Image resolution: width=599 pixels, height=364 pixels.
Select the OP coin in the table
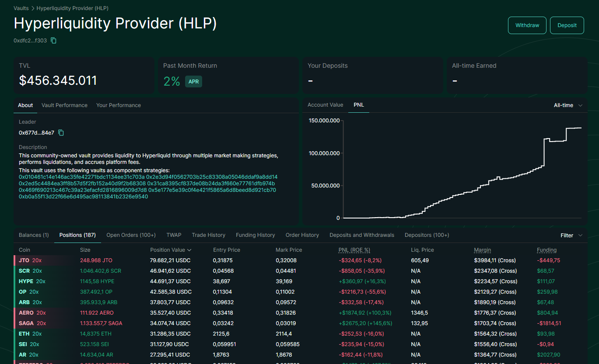(x=23, y=292)
